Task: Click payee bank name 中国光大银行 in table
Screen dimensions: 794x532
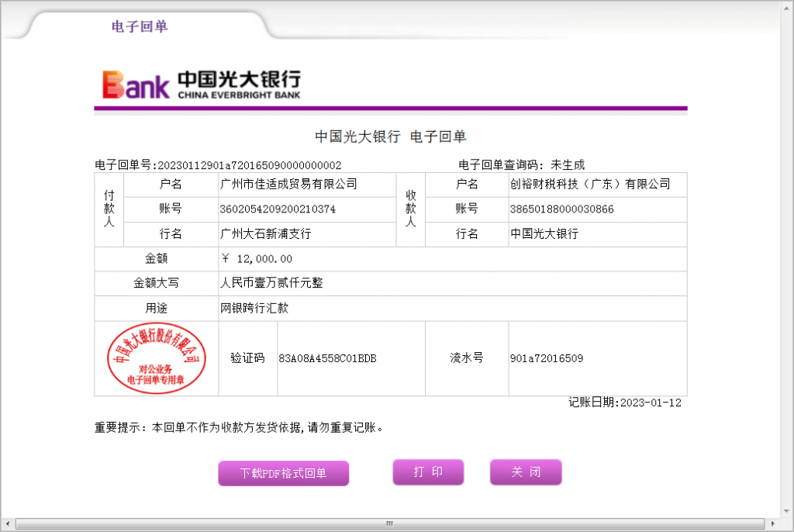Action: [544, 233]
